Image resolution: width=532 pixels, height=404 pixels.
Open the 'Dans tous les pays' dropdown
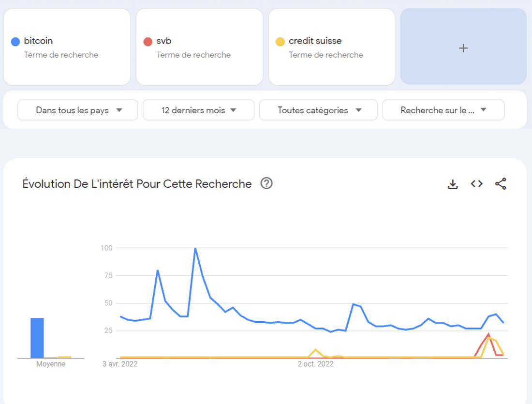[x=78, y=110]
